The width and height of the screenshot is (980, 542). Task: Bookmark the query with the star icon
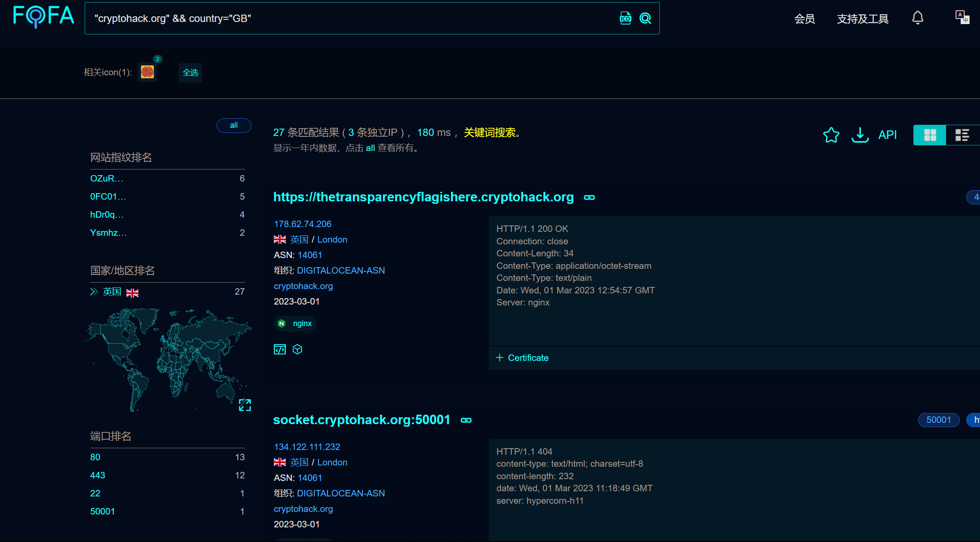point(831,135)
